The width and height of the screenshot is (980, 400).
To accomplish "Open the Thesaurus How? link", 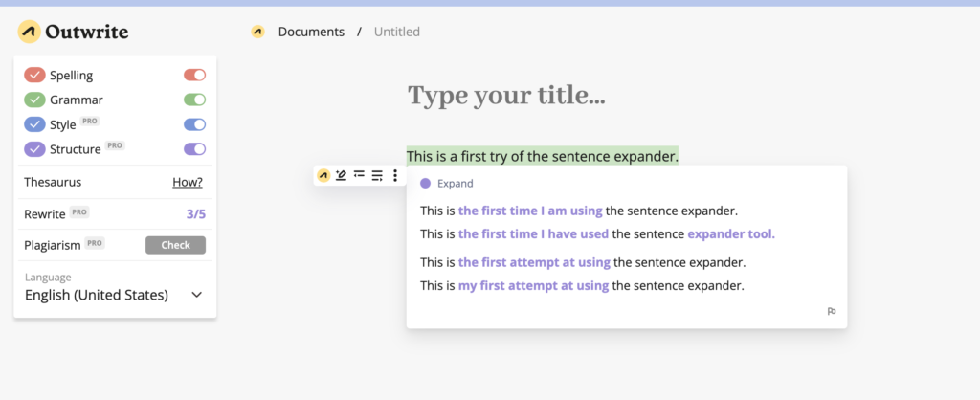I will tap(188, 183).
